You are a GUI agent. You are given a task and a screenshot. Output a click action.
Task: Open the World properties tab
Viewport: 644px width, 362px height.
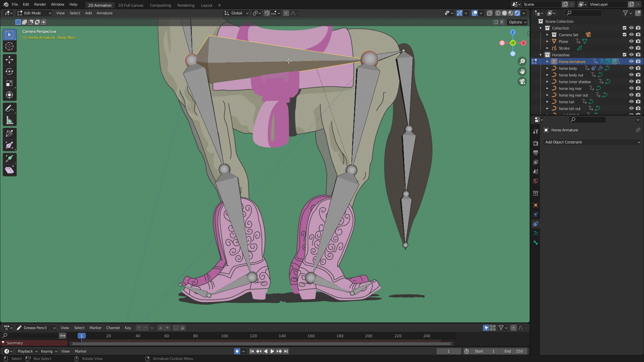[x=536, y=181]
